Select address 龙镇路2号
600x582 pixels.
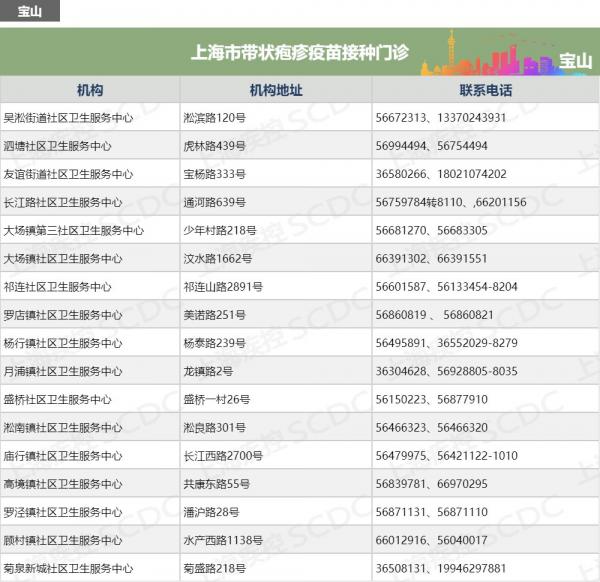[208, 371]
